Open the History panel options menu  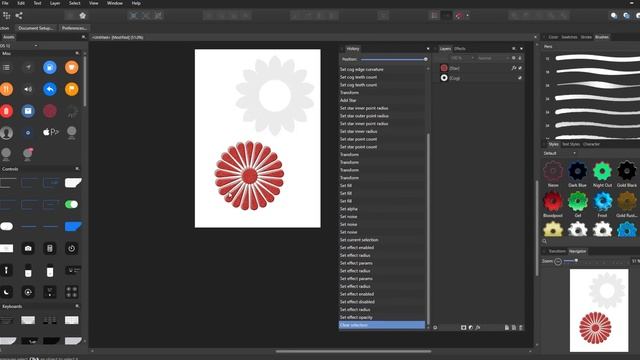428,49
